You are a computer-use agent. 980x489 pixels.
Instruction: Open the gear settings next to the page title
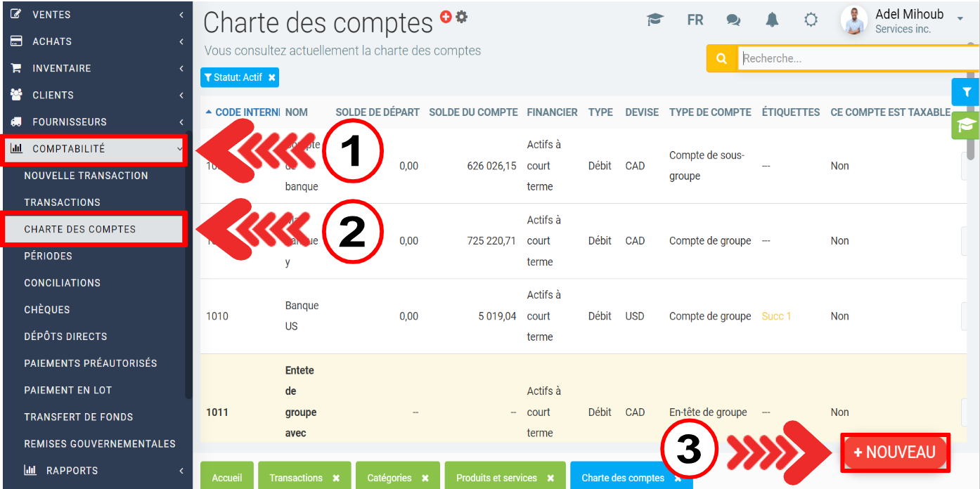461,17
